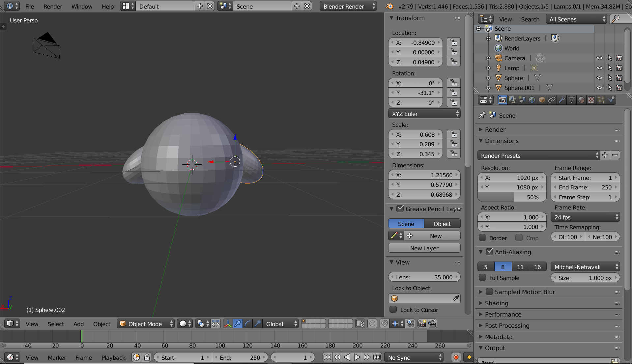Enable the Full Sample checkbox

[x=483, y=278]
